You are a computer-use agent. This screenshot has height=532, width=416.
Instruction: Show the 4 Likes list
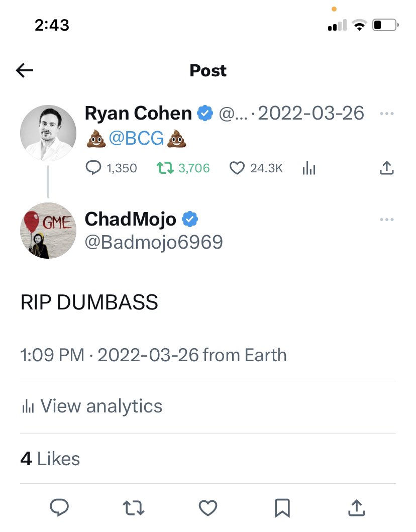pyautogui.click(x=50, y=459)
